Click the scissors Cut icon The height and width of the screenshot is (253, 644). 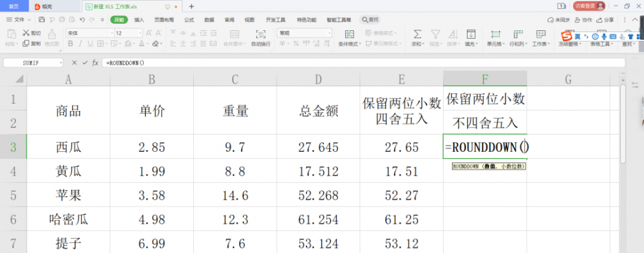click(26, 33)
